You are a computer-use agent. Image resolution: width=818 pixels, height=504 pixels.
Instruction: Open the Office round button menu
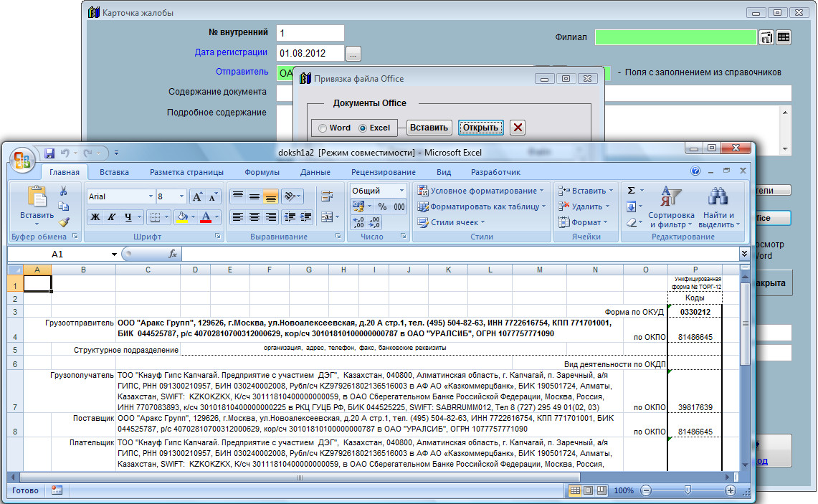click(x=22, y=158)
